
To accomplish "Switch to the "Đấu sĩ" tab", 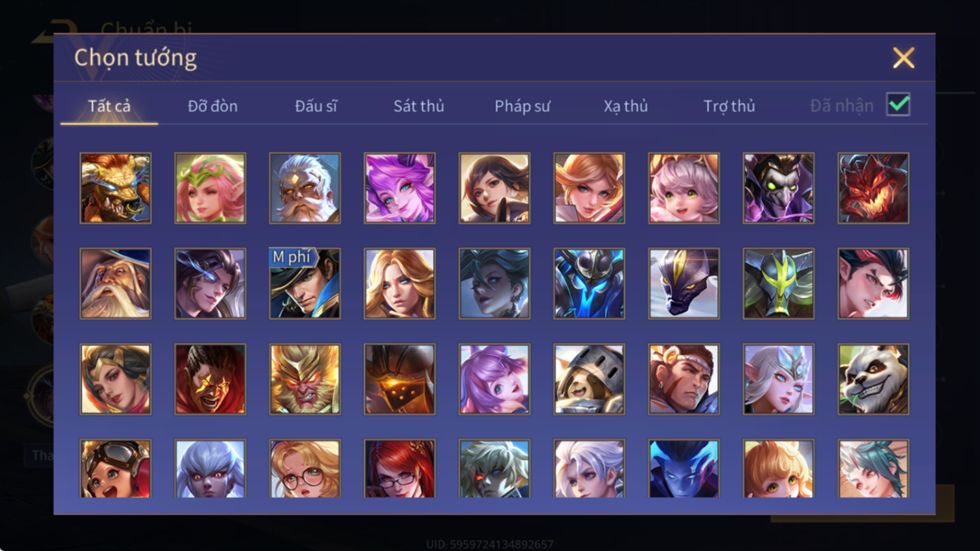I will (x=316, y=106).
